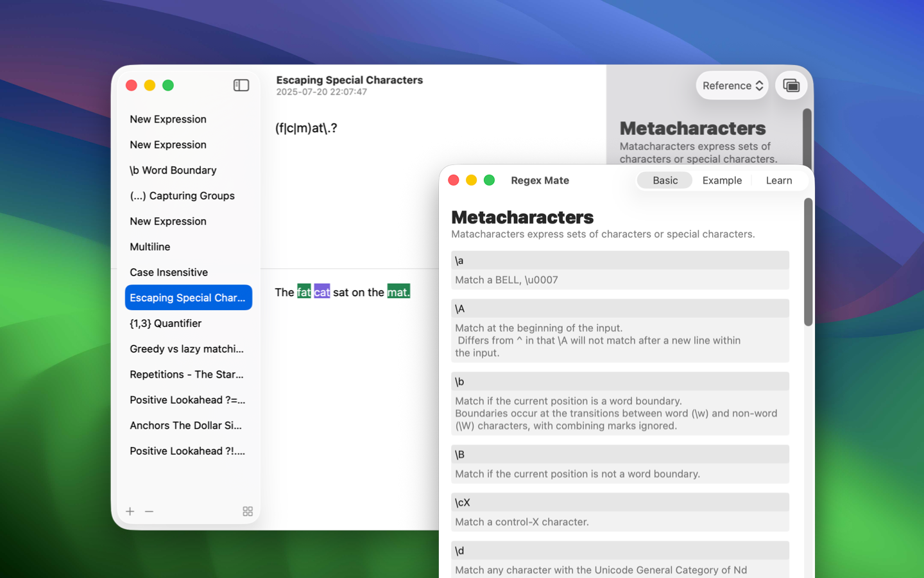Open the floating window icon button
Screen dimensions: 924x578
point(791,85)
